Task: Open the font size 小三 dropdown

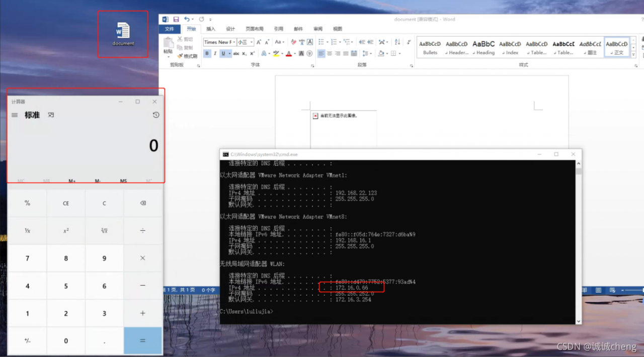Action: (x=252, y=42)
